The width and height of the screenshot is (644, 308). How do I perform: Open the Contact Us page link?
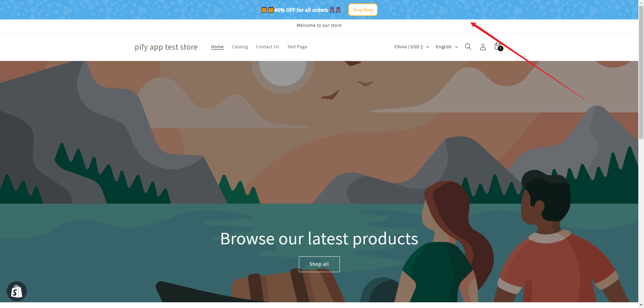[x=267, y=47]
